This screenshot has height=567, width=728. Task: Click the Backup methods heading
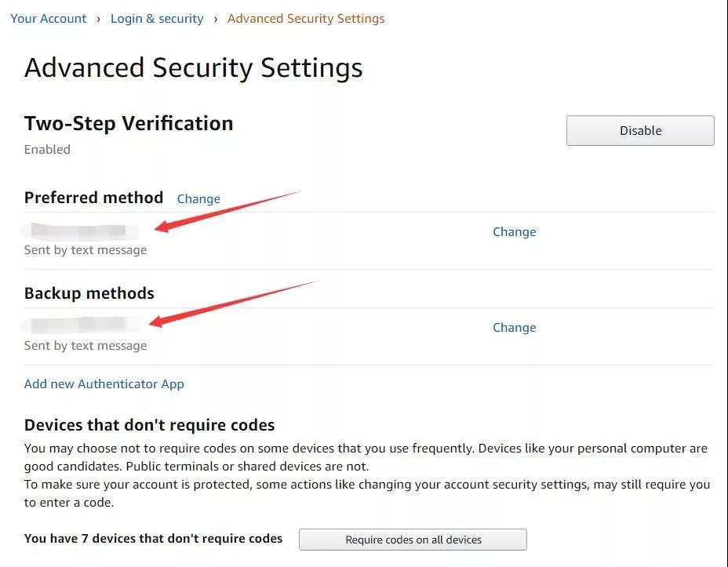tap(89, 293)
